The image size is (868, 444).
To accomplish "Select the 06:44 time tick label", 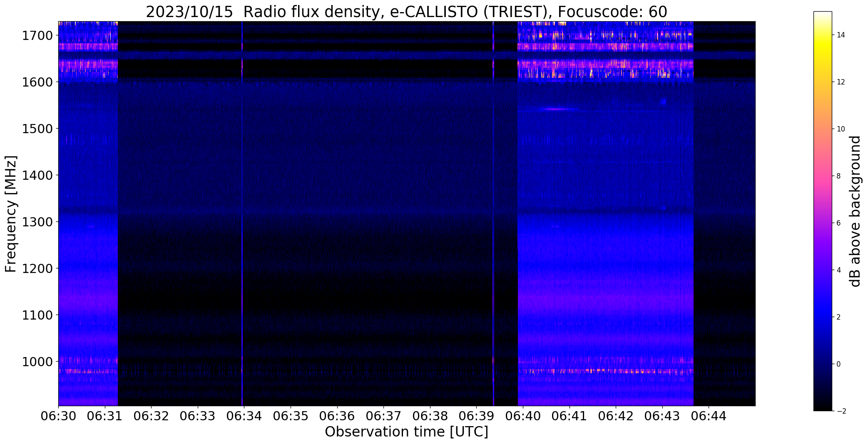I will point(709,416).
